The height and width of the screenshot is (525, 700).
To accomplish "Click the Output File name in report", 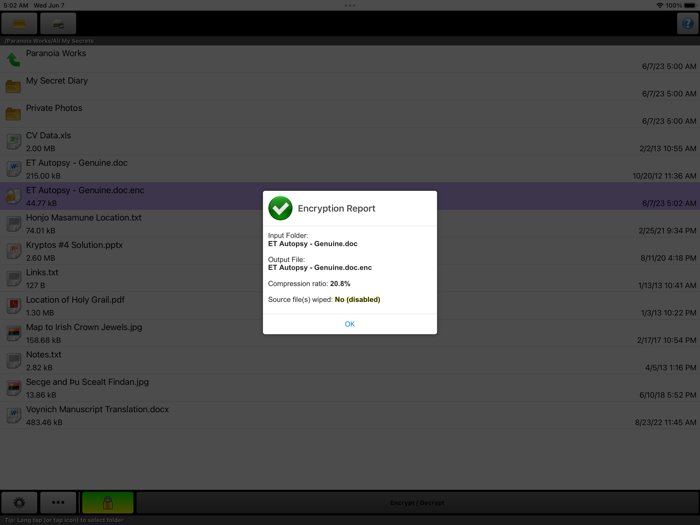I will pos(320,268).
